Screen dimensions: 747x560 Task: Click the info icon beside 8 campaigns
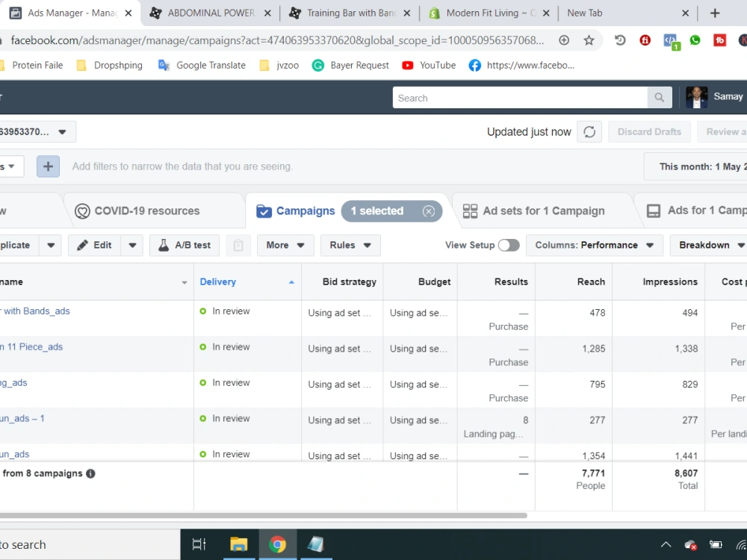click(90, 473)
